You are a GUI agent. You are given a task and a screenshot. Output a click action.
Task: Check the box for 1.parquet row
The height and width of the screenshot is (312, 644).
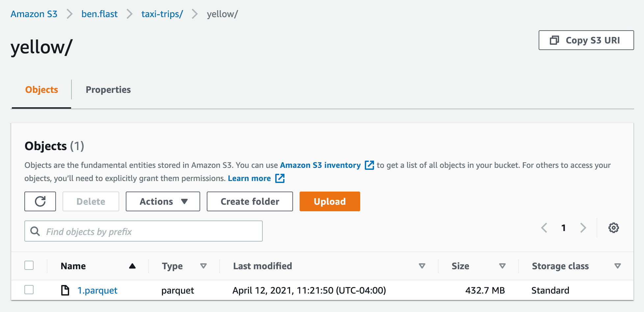tap(29, 290)
